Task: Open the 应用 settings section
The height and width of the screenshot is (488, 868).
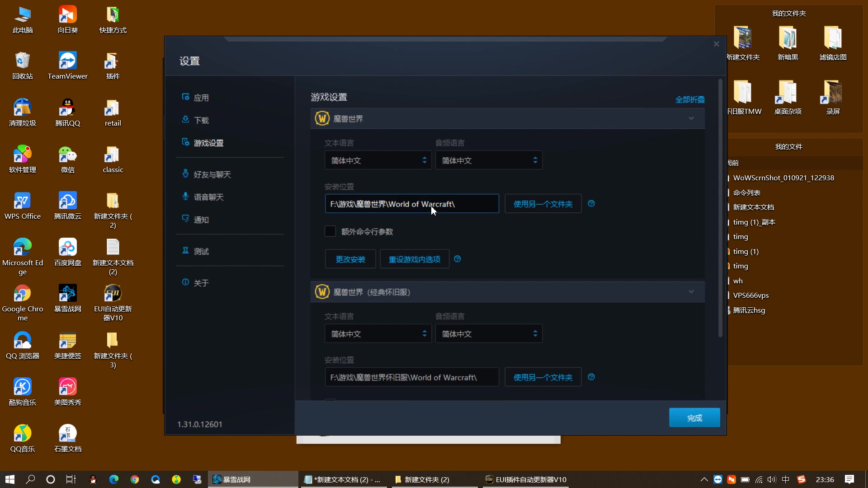Action: pos(201,97)
